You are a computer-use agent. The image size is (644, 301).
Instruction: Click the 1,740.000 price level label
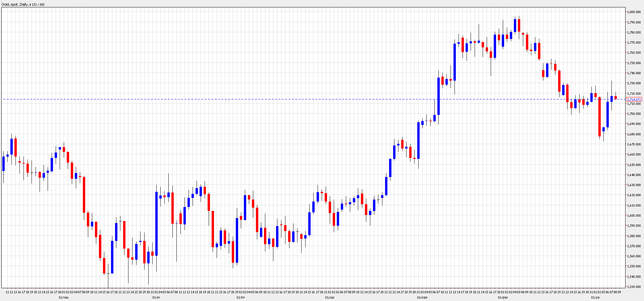tap(634, 73)
